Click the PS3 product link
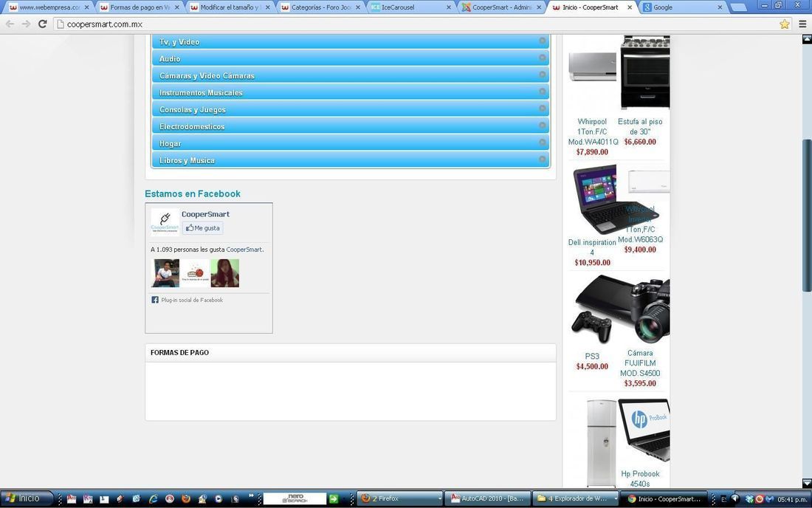The height and width of the screenshot is (508, 812). 592,357
